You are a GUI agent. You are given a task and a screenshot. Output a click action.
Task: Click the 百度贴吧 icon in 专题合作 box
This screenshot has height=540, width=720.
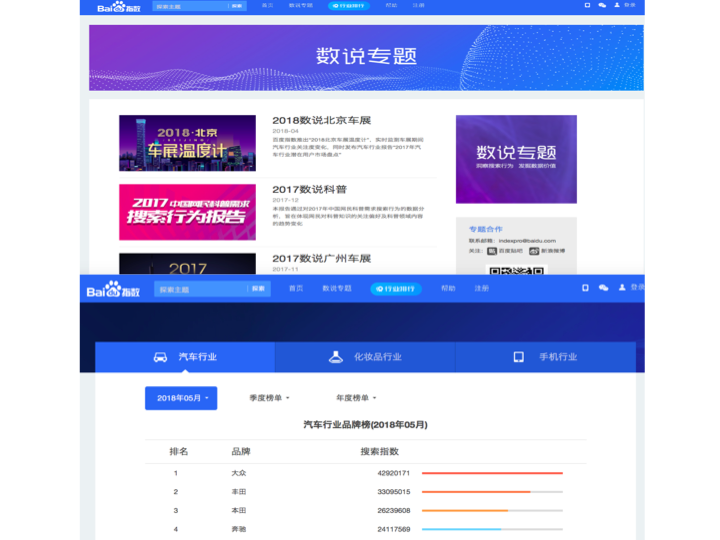click(x=492, y=251)
